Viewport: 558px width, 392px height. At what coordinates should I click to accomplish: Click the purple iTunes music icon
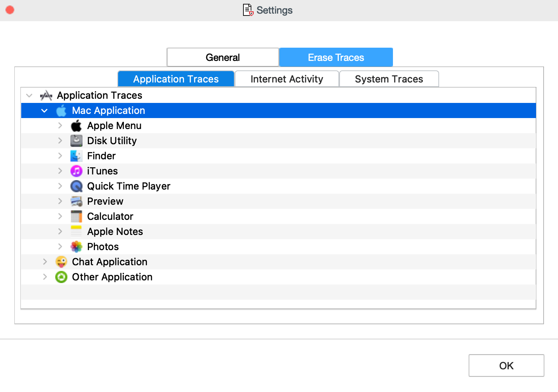click(x=76, y=171)
